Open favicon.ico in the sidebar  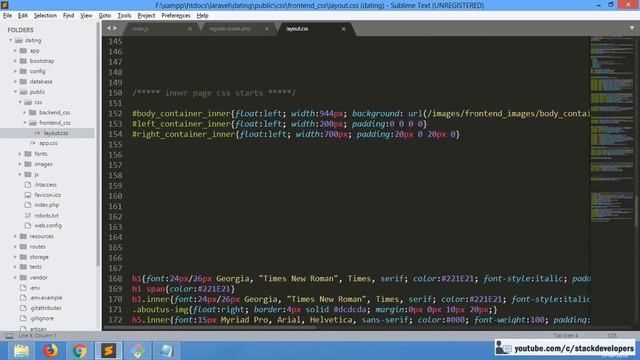[47, 195]
